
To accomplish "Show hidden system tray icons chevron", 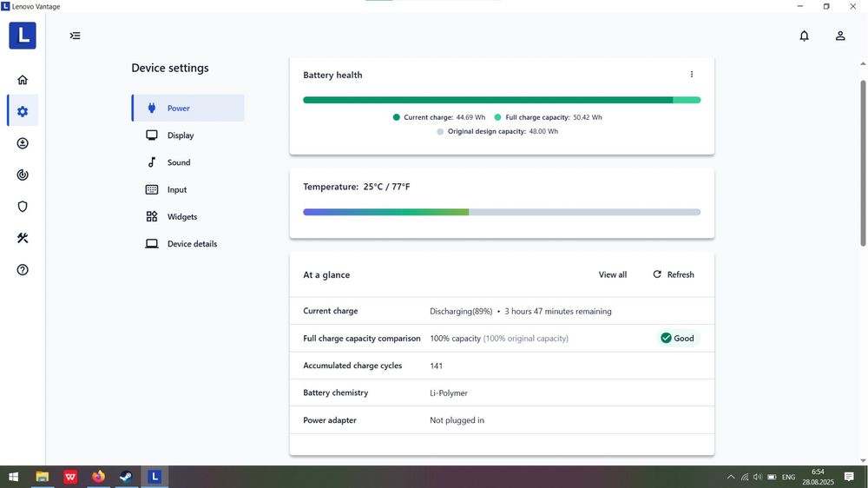I will (731, 477).
